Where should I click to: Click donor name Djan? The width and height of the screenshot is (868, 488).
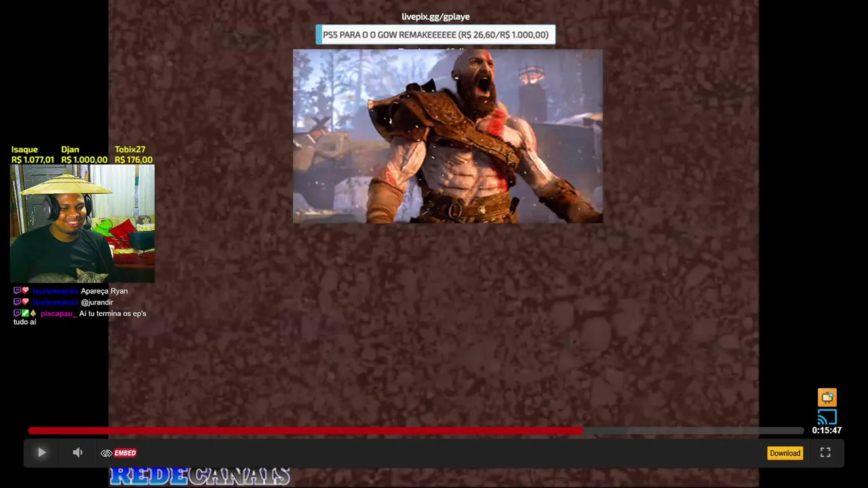coord(70,149)
